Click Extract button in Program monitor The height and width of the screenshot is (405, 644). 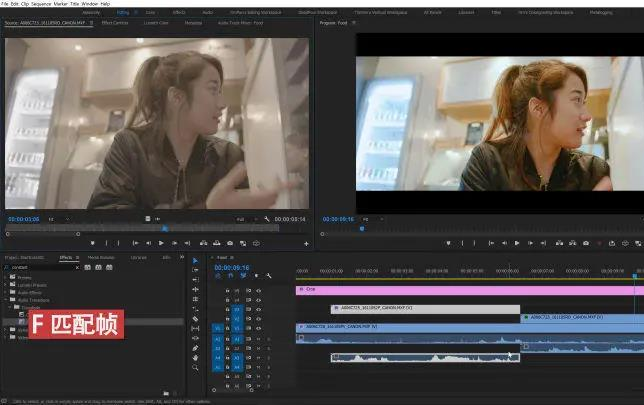[572, 243]
